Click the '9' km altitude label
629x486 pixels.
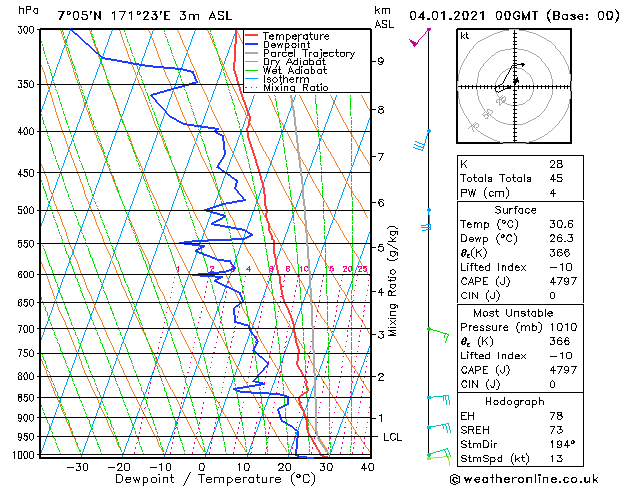point(380,61)
